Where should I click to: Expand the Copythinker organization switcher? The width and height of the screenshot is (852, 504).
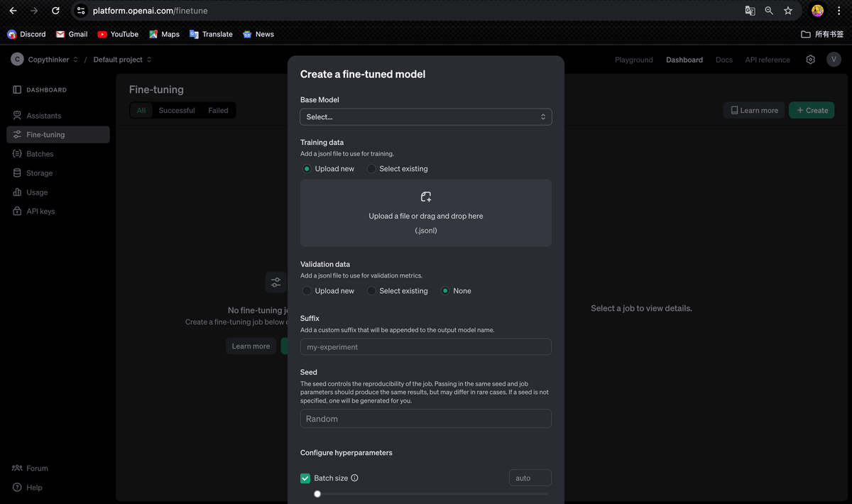tap(53, 60)
